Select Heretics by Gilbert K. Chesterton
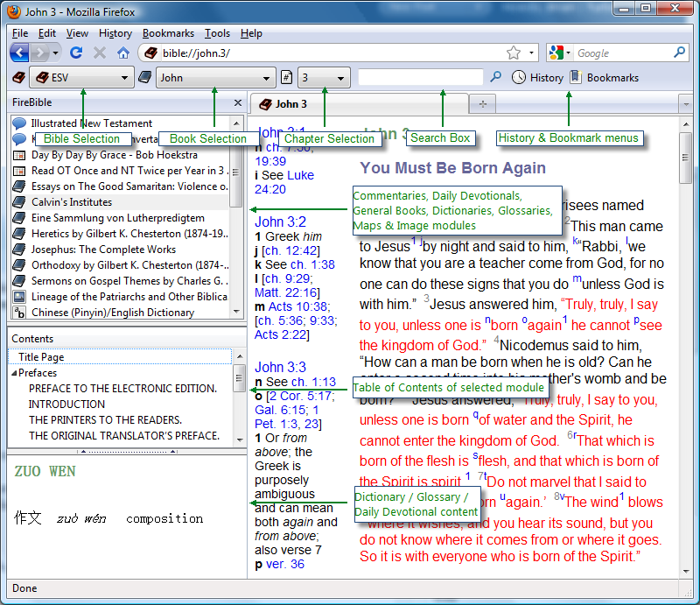700x605 pixels. point(121,234)
